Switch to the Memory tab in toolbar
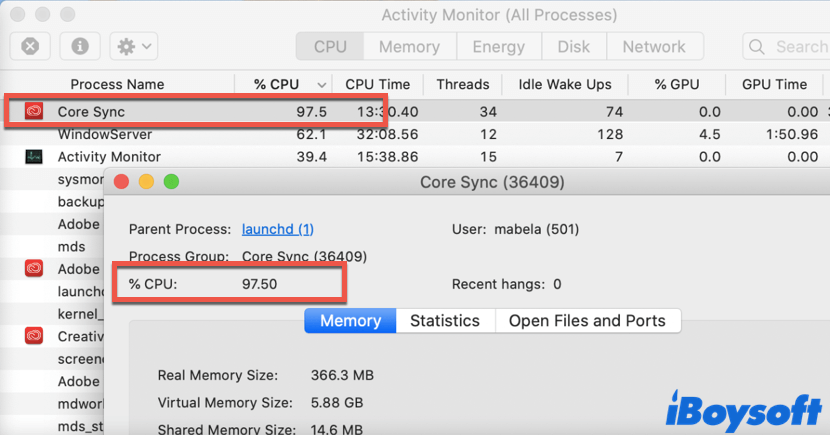Image resolution: width=830 pixels, height=435 pixels. [409, 46]
